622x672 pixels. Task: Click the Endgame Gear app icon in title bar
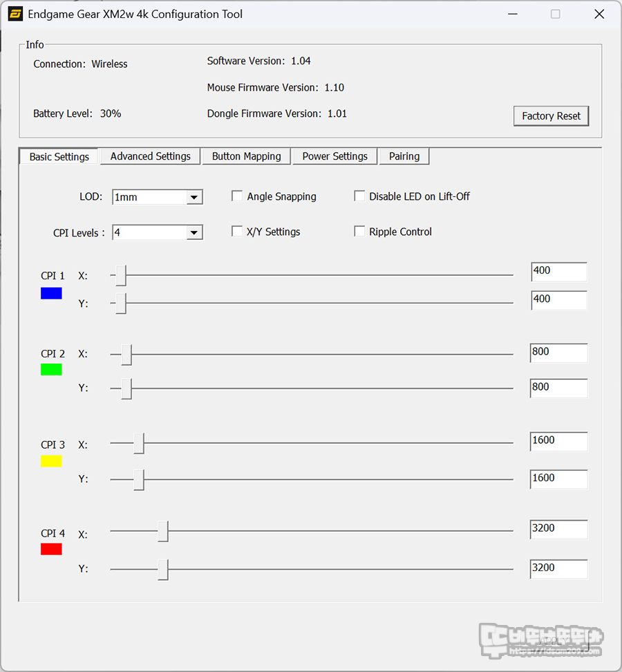coord(15,14)
